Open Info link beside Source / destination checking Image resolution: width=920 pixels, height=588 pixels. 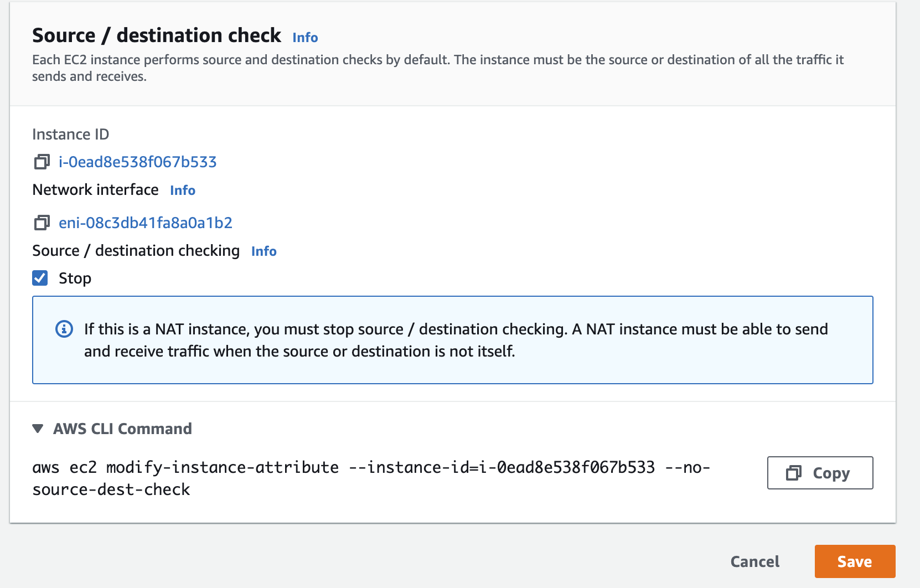(263, 251)
